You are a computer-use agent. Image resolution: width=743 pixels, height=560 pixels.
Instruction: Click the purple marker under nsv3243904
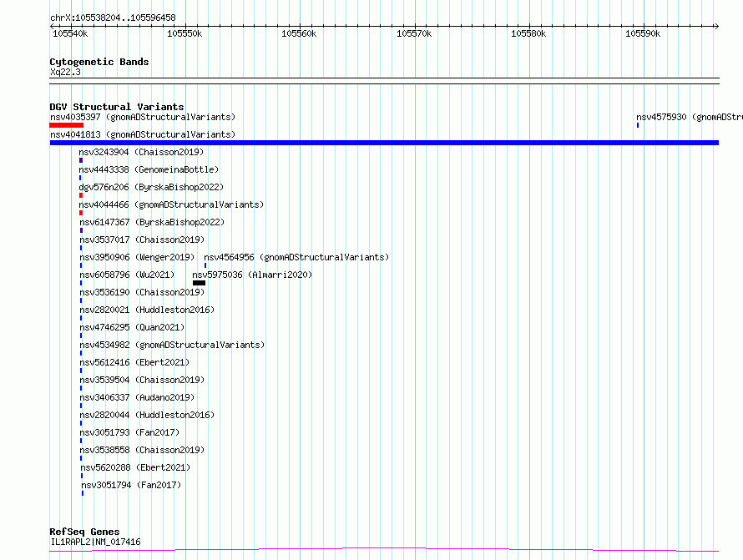[x=81, y=160]
